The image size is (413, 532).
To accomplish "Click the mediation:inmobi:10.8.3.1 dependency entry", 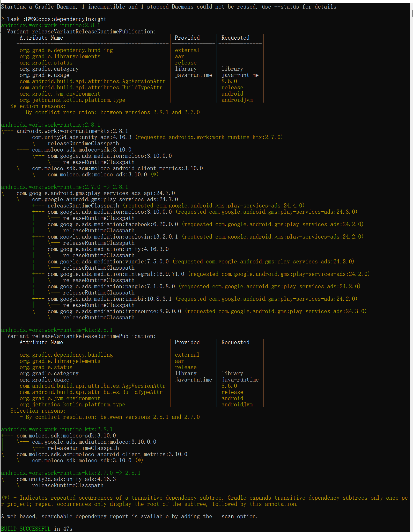I will coord(109,299).
